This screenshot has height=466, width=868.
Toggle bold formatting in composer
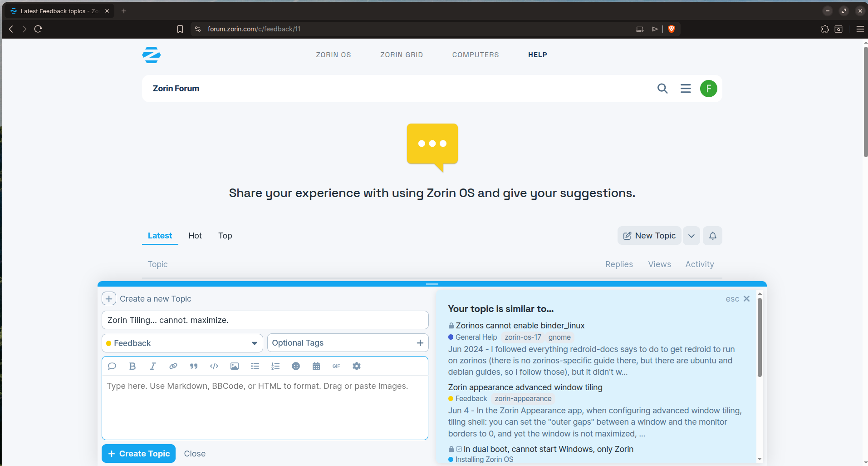(x=132, y=366)
